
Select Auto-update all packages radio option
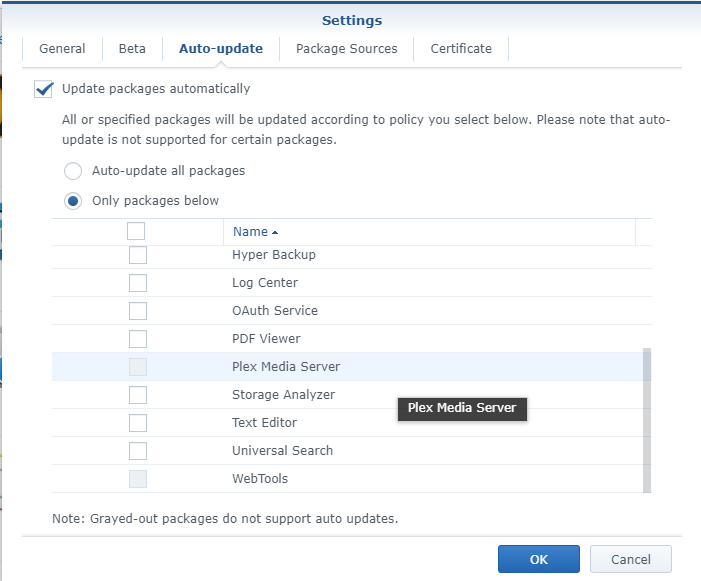coord(73,171)
